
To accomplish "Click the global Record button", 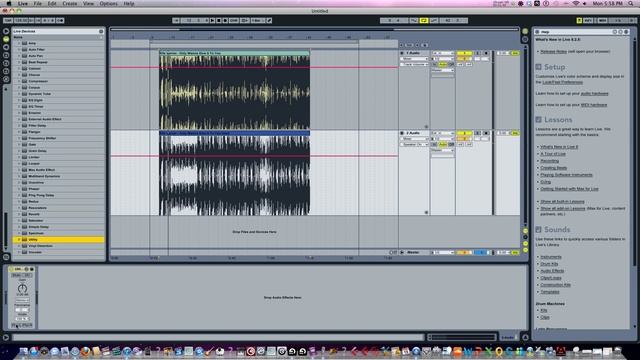I will pos(225,20).
